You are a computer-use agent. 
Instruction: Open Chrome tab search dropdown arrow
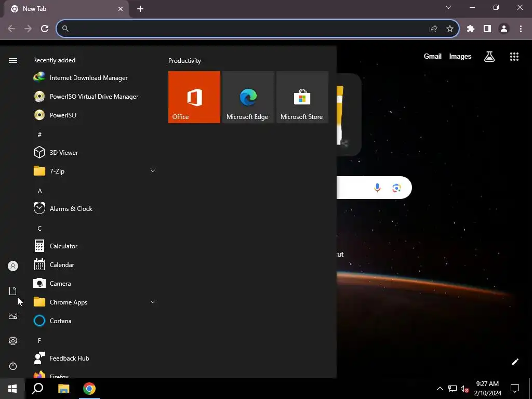[448, 7]
